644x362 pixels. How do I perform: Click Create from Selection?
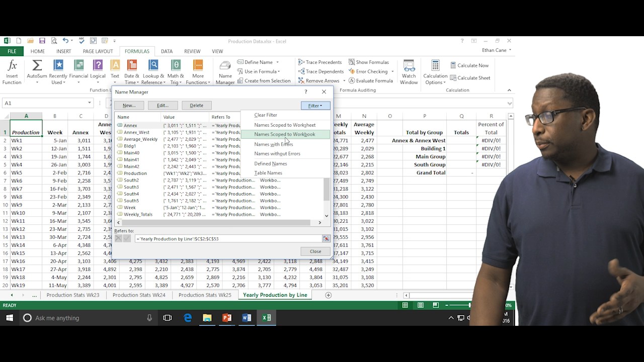264,80
